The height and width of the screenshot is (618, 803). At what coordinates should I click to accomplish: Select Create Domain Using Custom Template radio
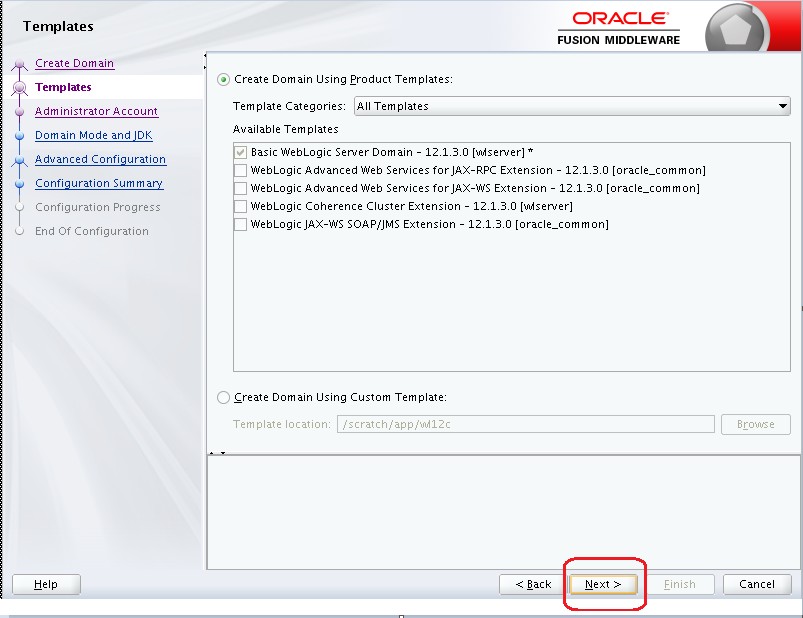pos(223,397)
